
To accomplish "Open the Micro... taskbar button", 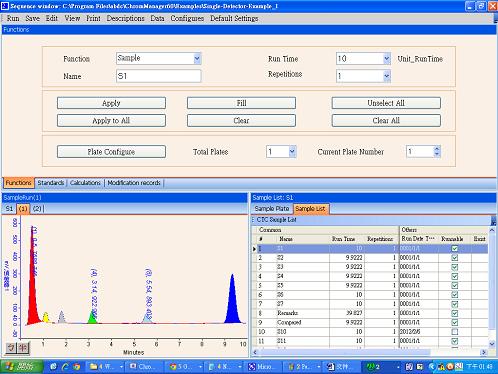I will click(x=263, y=367).
